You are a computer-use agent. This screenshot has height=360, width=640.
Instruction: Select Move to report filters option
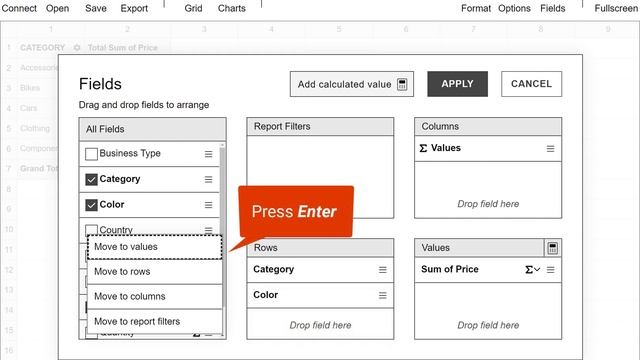click(x=155, y=322)
